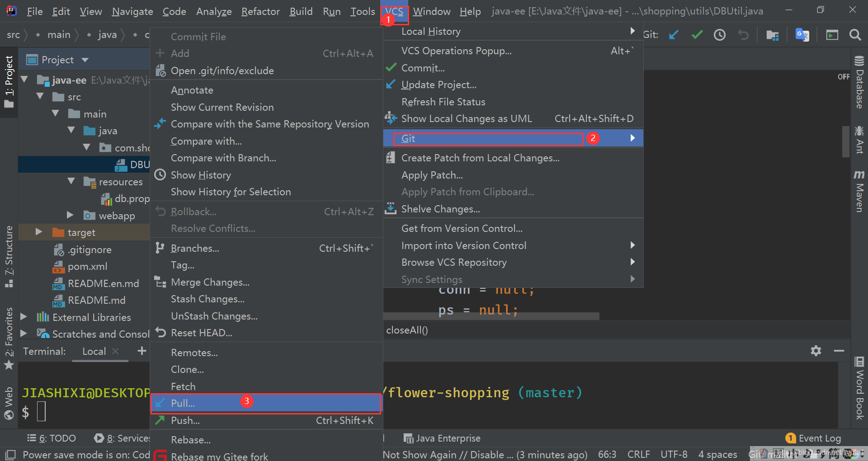Hide the terminal panel with minus icon

[x=839, y=351]
